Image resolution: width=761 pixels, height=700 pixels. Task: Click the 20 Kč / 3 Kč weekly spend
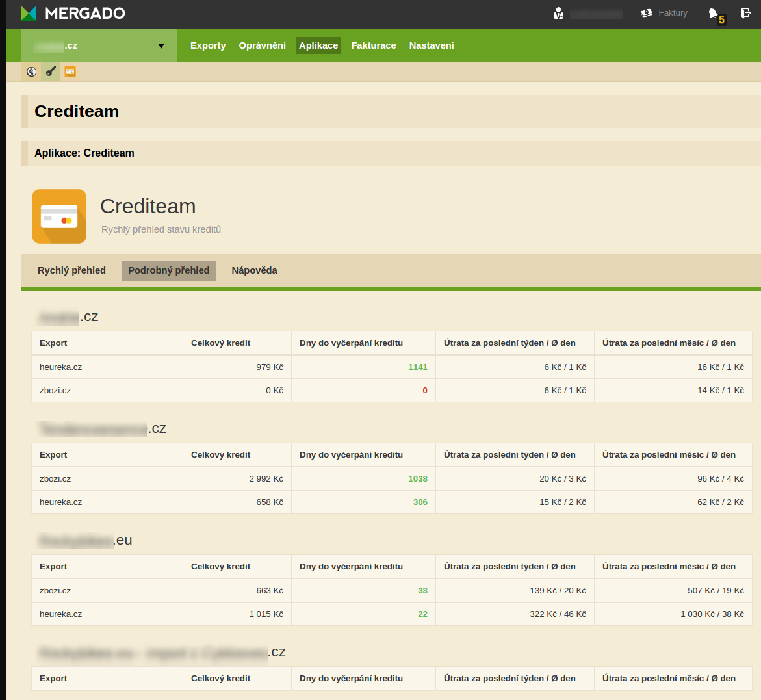563,478
